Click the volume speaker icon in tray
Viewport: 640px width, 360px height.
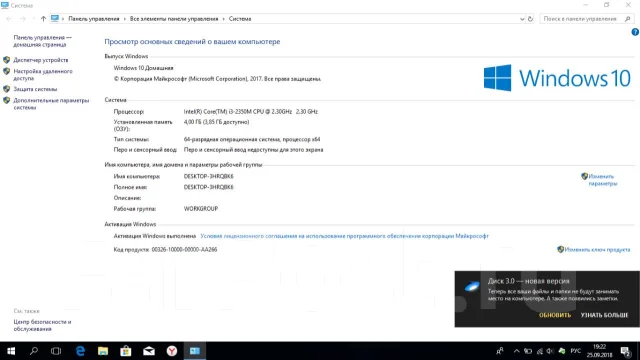click(x=550, y=351)
